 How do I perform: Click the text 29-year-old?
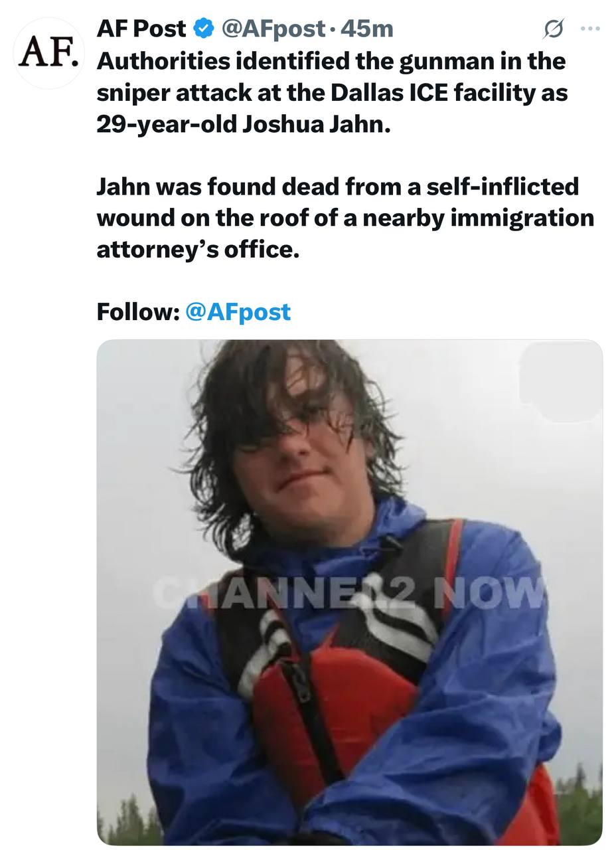click(166, 124)
